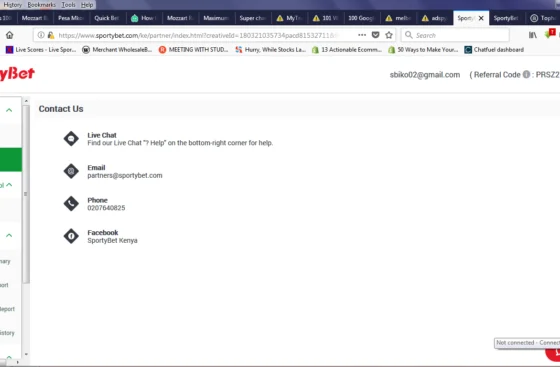Open the History menu

[12, 5]
